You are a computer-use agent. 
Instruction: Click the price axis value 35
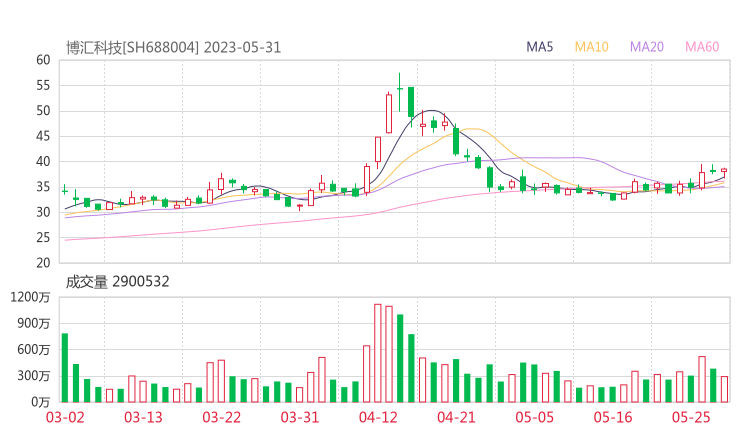(43, 187)
